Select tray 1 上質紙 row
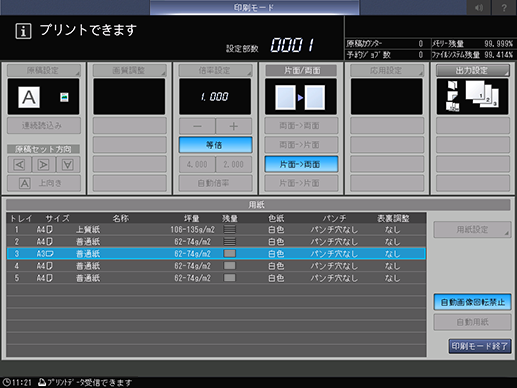Screen dimensions: 517x388 tap(216, 229)
